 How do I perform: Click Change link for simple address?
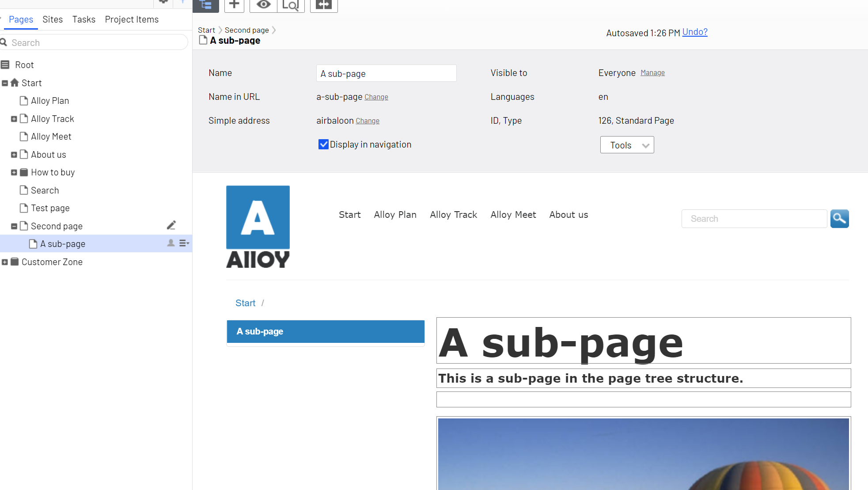pyautogui.click(x=368, y=121)
